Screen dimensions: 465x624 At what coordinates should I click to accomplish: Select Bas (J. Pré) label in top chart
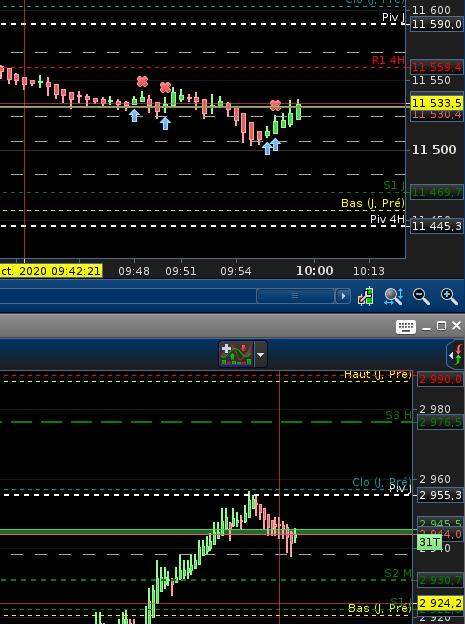(x=373, y=203)
